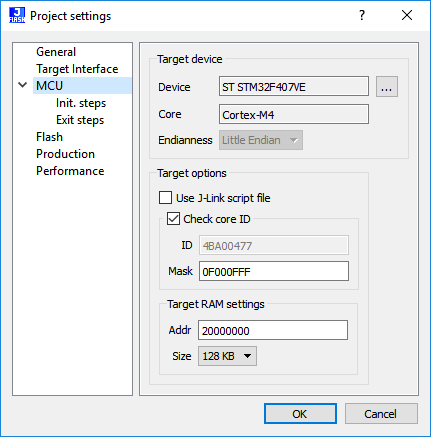Uncheck the Check core ID checkbox
This screenshot has height=437, width=431.
(173, 219)
